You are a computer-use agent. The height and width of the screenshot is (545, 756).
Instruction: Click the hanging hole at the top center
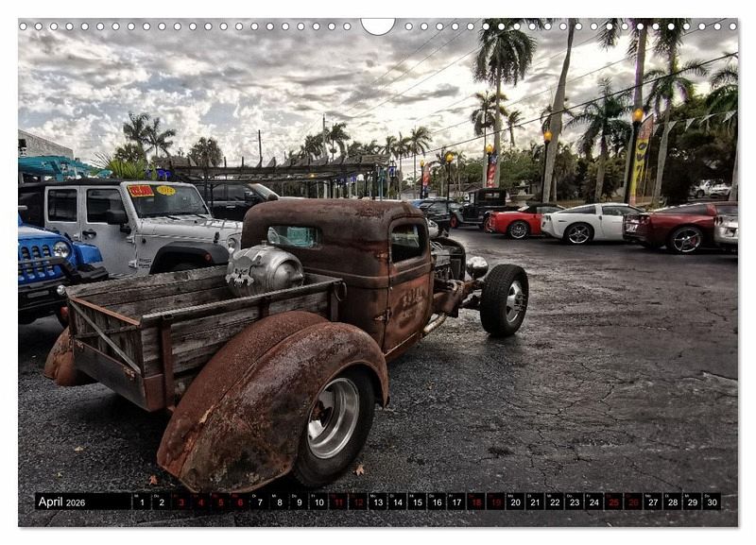pos(378,24)
